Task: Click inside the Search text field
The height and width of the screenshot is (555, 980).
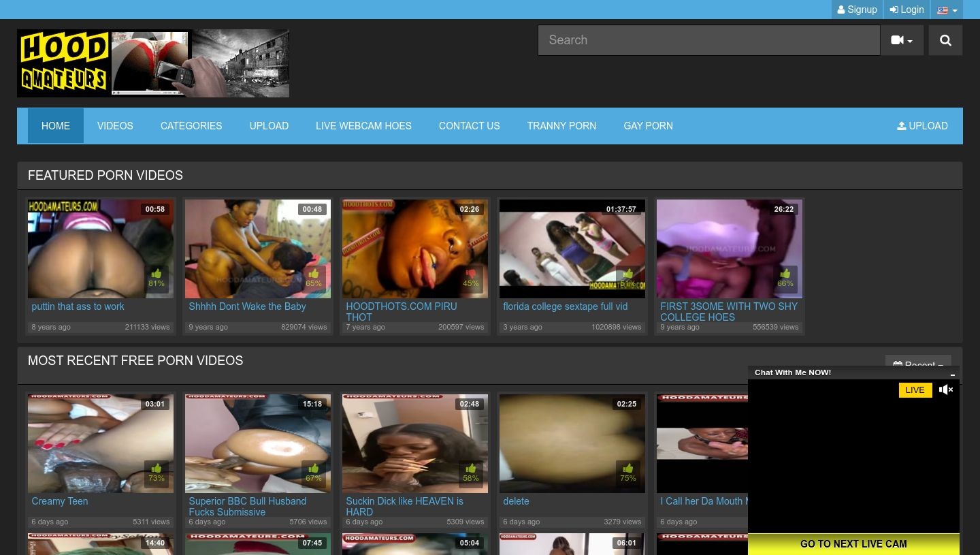Action: 708,40
